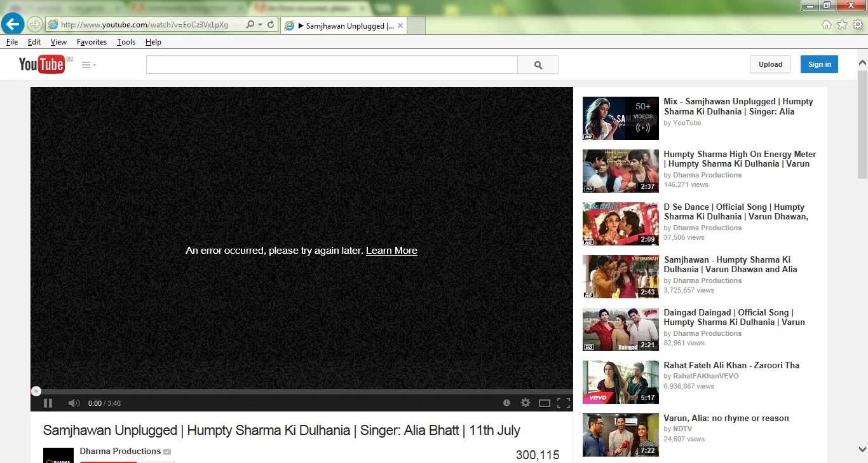Open Rahat Fateh Ali Khan video thumbnail
Image resolution: width=868 pixels, height=463 pixels.
pos(621,382)
